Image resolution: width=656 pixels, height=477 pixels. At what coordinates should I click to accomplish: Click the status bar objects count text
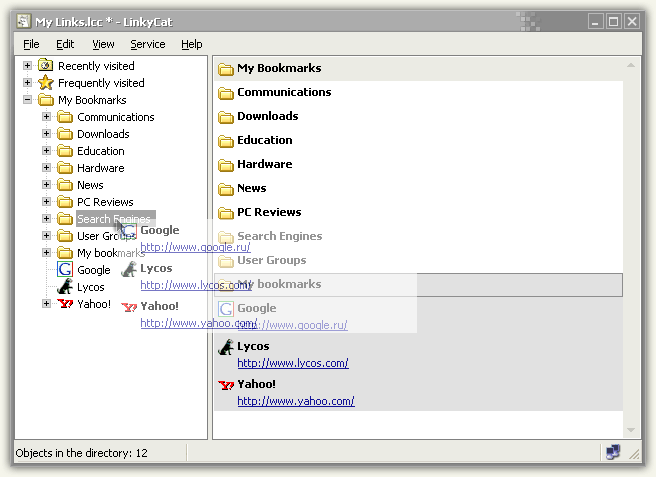click(x=82, y=453)
